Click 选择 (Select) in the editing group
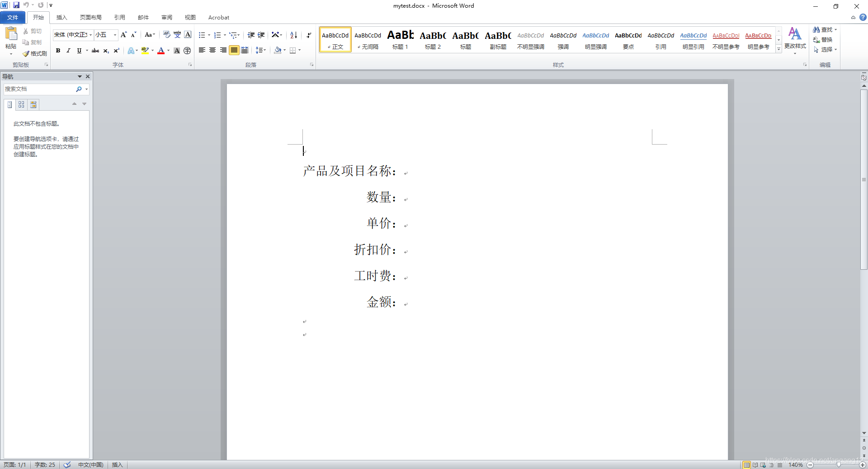The height and width of the screenshot is (469, 868). (x=825, y=50)
